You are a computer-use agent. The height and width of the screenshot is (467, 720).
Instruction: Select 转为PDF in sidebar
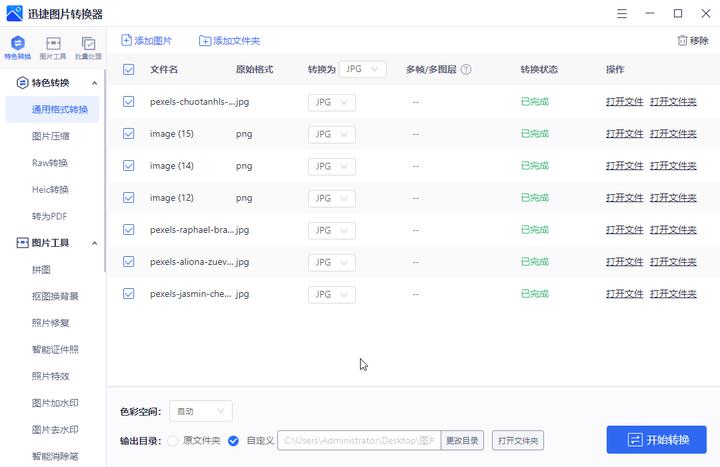(49, 216)
